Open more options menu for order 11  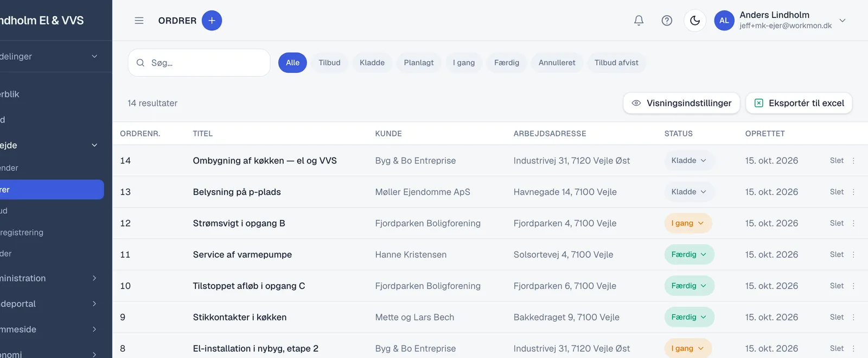853,255
